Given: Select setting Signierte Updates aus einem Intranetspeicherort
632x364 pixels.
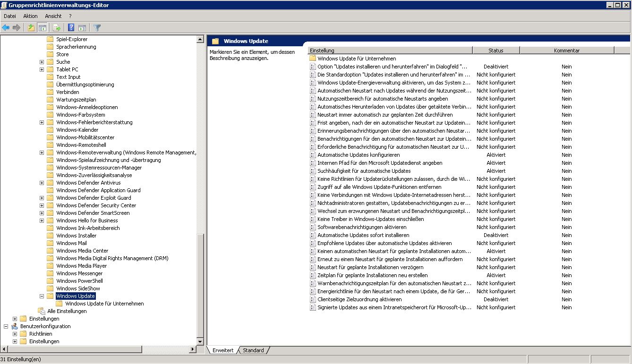Looking at the screenshot, I should click(394, 307).
